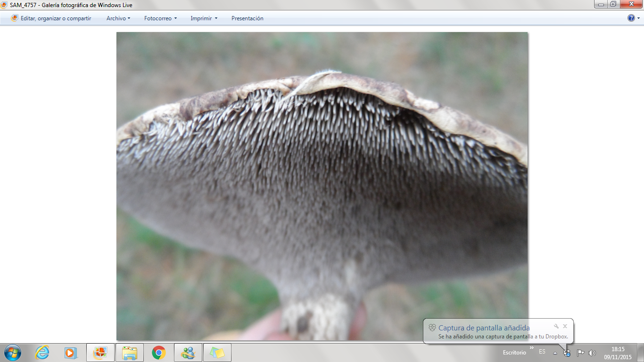This screenshot has width=644, height=362.
Task: Open the Archivo dropdown menu
Action: point(118,18)
